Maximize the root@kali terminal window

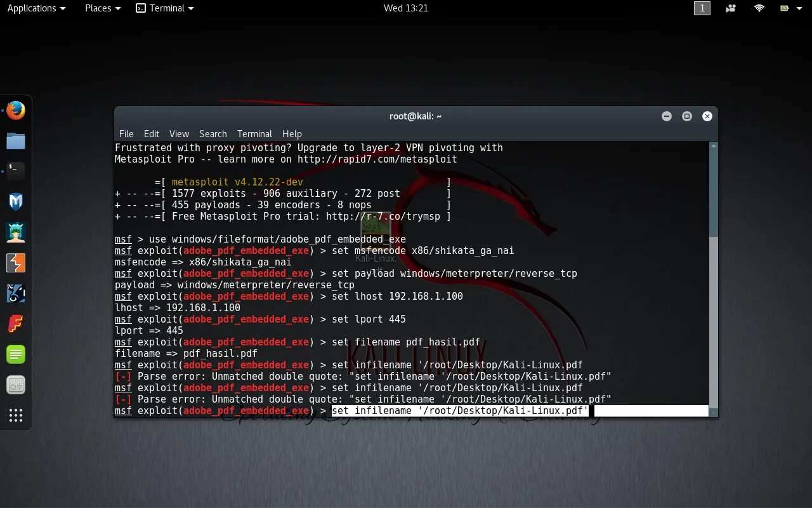(x=687, y=116)
